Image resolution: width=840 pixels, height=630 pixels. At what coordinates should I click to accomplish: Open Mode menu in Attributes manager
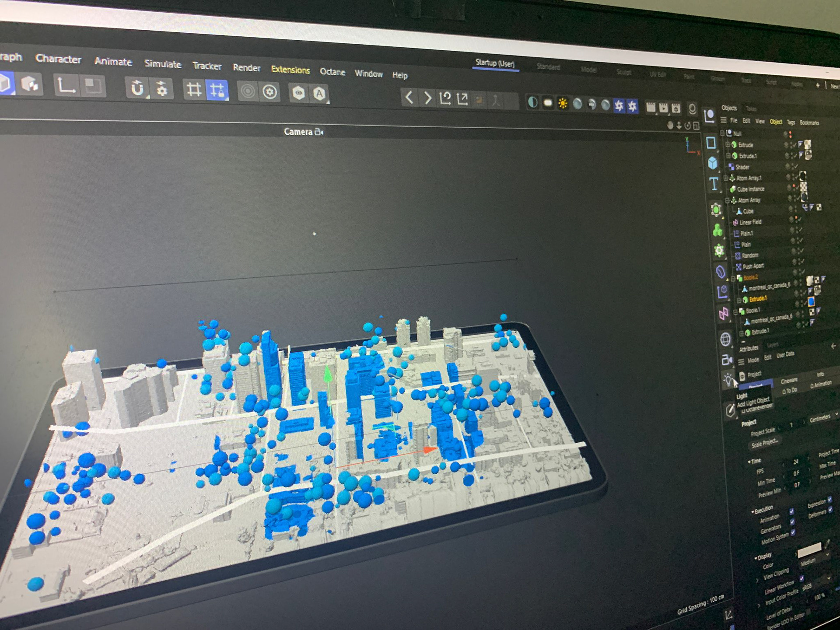click(753, 360)
